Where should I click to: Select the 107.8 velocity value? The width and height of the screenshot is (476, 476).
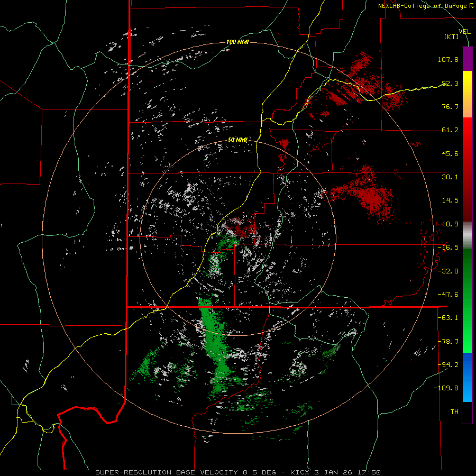tap(448, 59)
